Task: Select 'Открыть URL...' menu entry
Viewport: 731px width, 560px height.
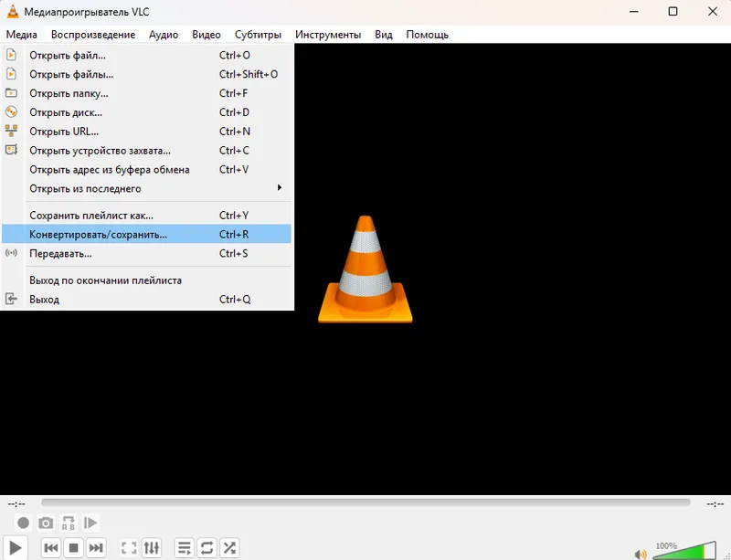Action: pyautogui.click(x=147, y=132)
